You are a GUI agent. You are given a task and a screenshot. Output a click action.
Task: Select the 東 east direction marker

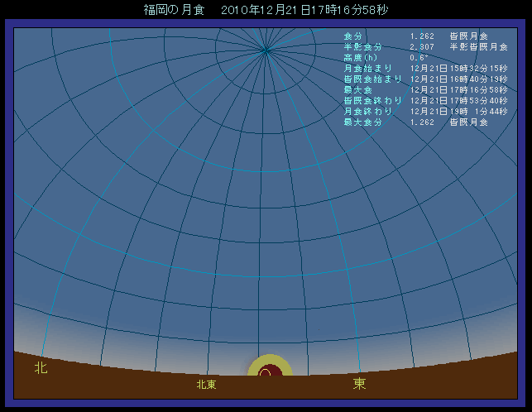[359, 384]
